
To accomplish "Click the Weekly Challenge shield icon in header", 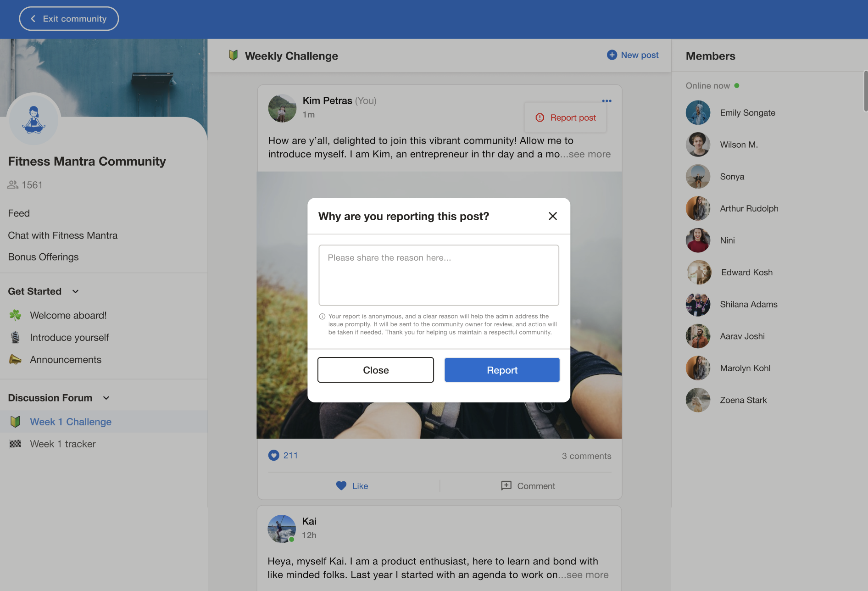I will [233, 56].
